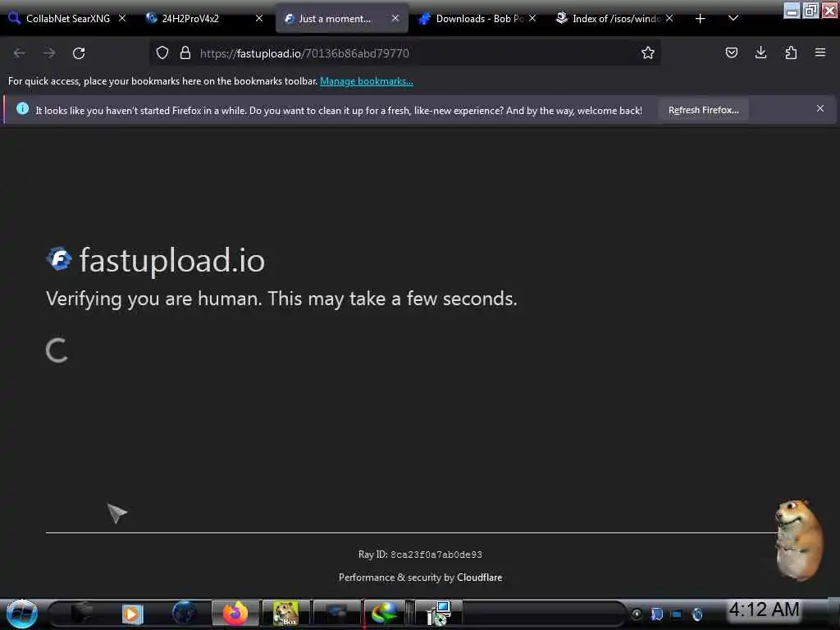Click the Verifying you are human message

282,299
